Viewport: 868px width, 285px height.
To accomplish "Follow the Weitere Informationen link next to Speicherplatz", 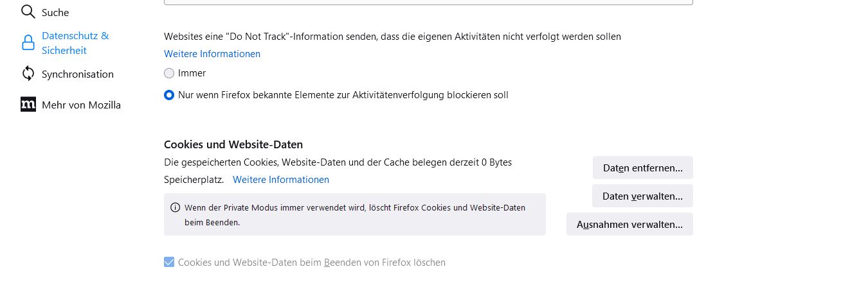I will click(x=281, y=180).
